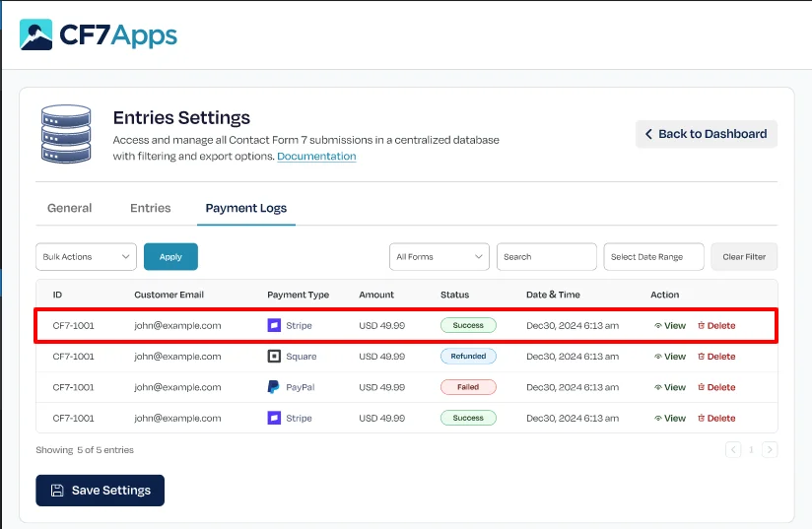Screen dimensions: 812x529
Task: Click the 'PayPal' payment type label
Action: 301,387
